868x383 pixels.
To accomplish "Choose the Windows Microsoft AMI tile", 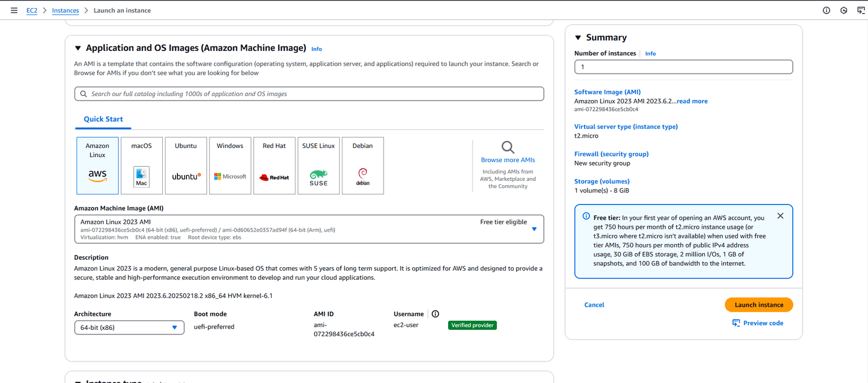I will pyautogui.click(x=230, y=166).
